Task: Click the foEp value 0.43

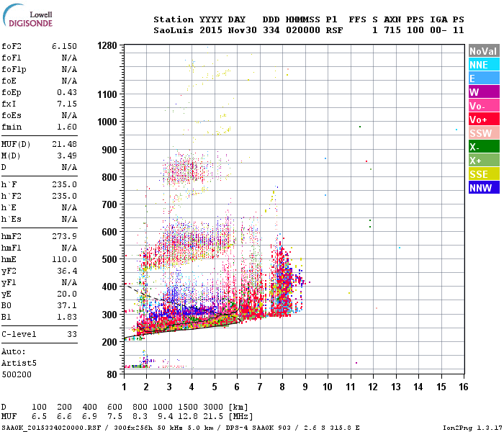Action: point(67,92)
